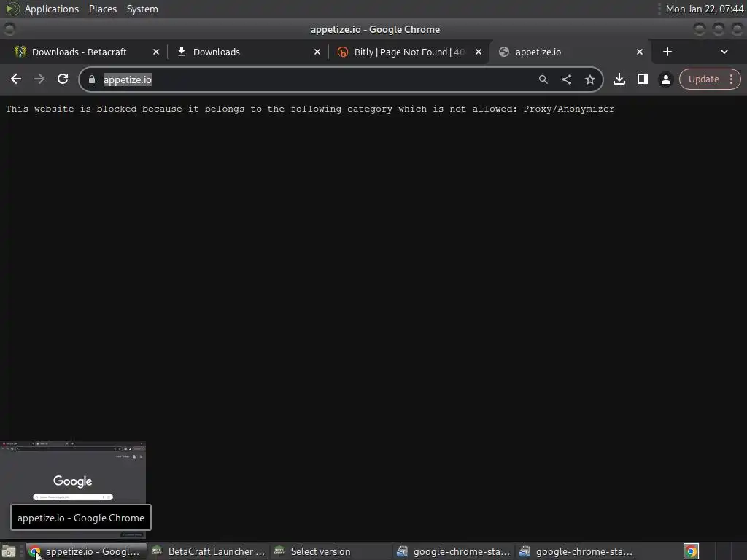
Task: Expand the tab search chevron
Action: pyautogui.click(x=724, y=52)
